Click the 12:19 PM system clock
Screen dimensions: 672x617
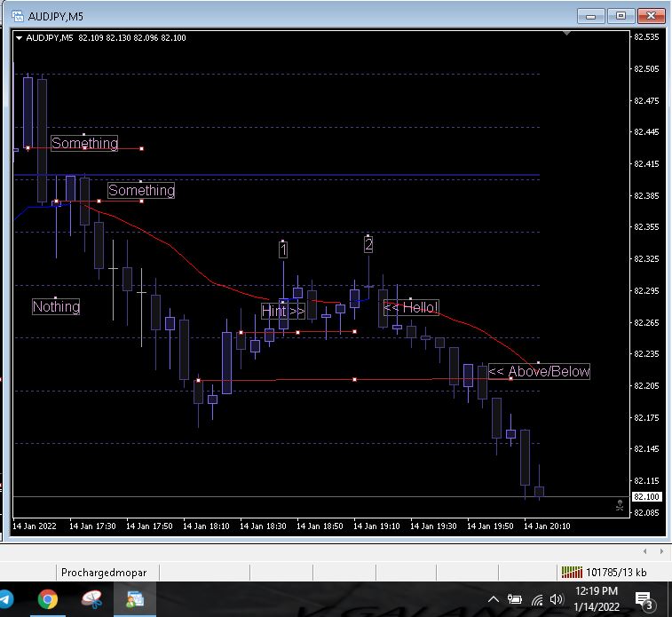click(x=597, y=591)
